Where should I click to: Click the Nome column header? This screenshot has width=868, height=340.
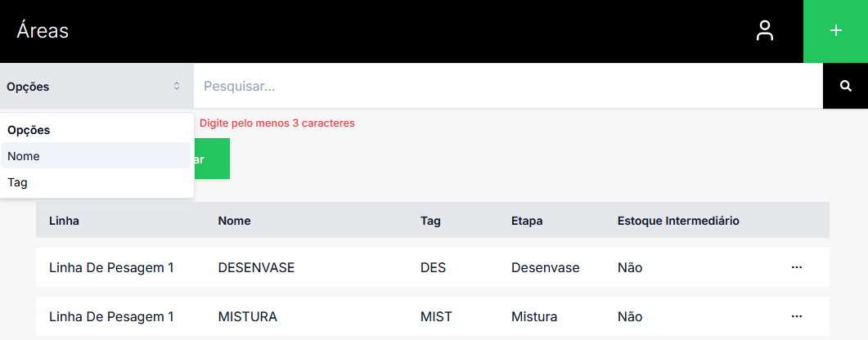(234, 221)
